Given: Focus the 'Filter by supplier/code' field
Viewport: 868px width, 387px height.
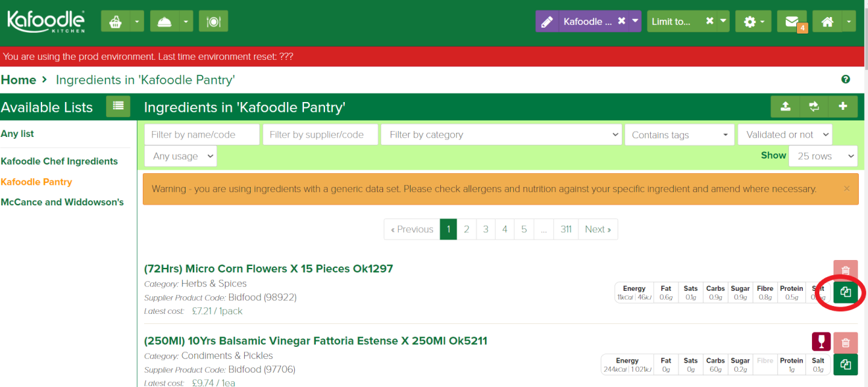Looking at the screenshot, I should click(x=320, y=134).
